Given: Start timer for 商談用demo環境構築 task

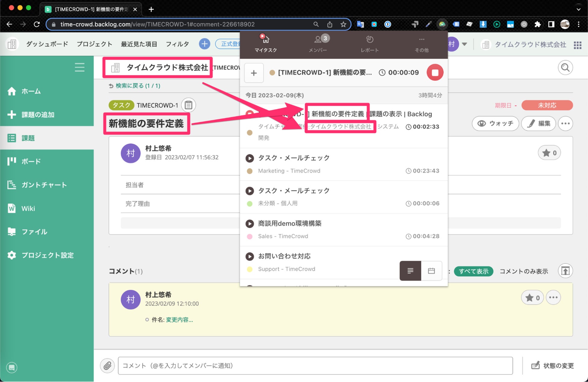Looking at the screenshot, I should (x=249, y=223).
